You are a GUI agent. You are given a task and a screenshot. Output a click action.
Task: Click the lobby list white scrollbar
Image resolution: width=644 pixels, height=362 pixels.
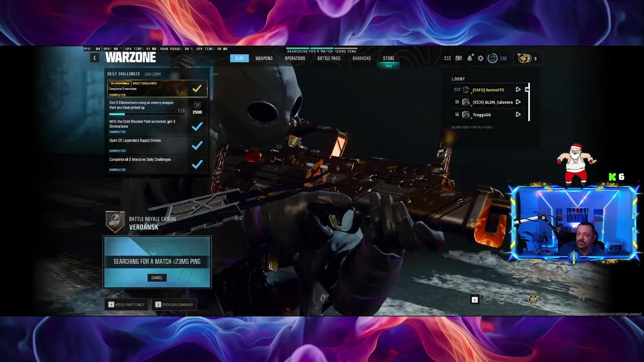[x=529, y=102]
